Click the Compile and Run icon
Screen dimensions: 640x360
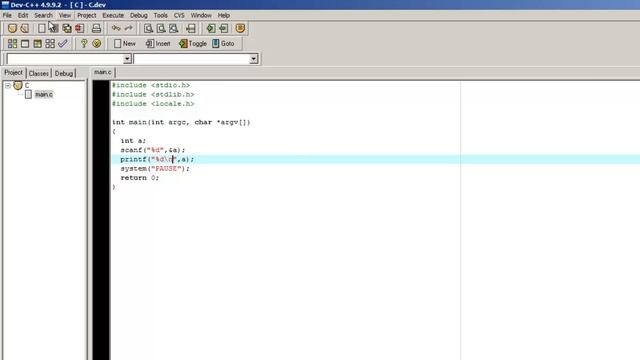point(38,43)
